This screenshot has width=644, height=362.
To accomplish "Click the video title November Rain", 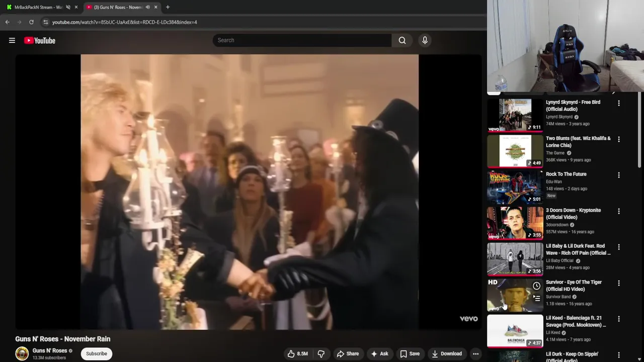I will pyautogui.click(x=63, y=339).
